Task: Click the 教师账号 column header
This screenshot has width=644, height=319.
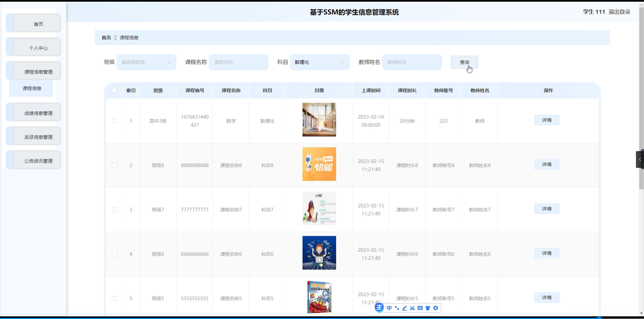Action: (443, 90)
